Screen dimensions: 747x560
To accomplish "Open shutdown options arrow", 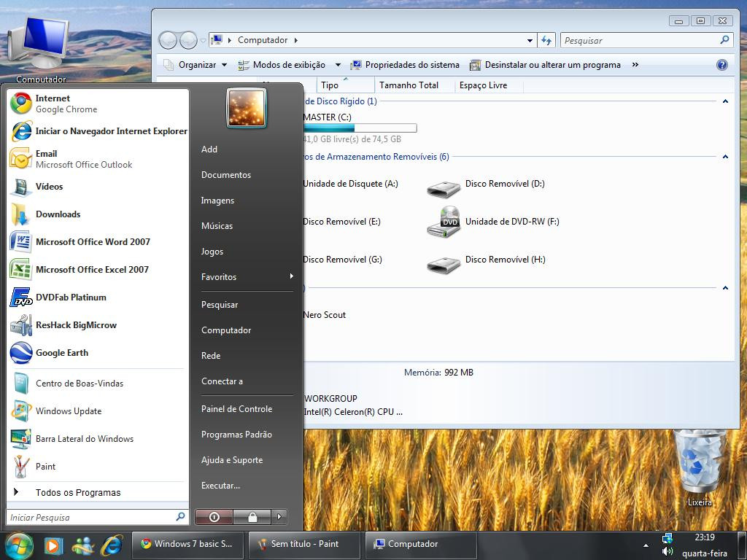I will 279,517.
